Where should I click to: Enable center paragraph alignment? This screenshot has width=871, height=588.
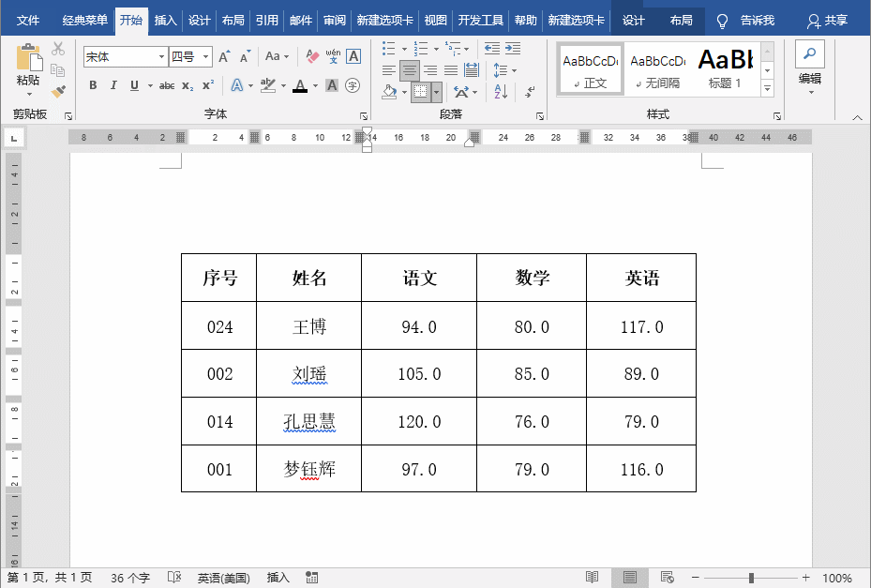[x=409, y=69]
